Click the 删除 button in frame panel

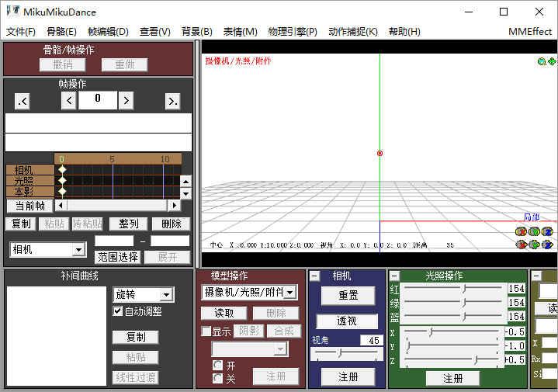tap(172, 224)
